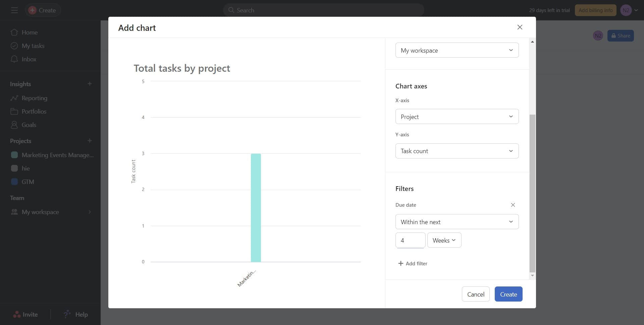Go to Home in sidebar
Screen dimensions: 644x325
30,32
